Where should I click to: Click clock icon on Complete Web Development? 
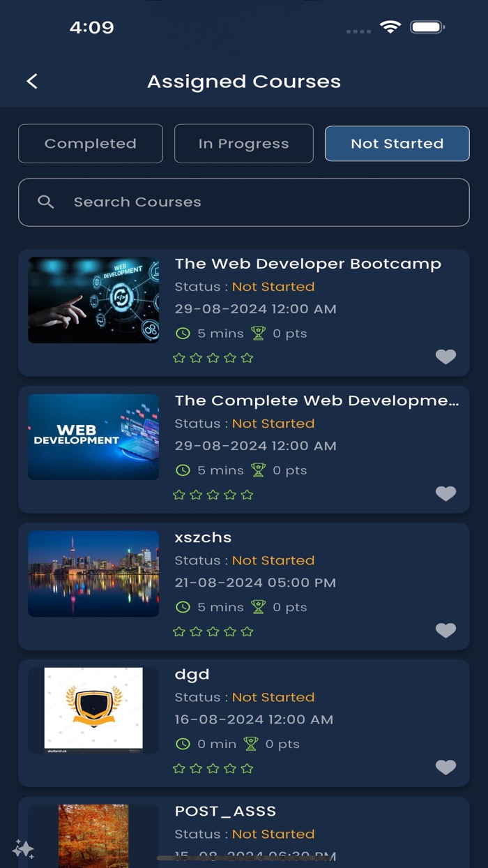click(183, 470)
